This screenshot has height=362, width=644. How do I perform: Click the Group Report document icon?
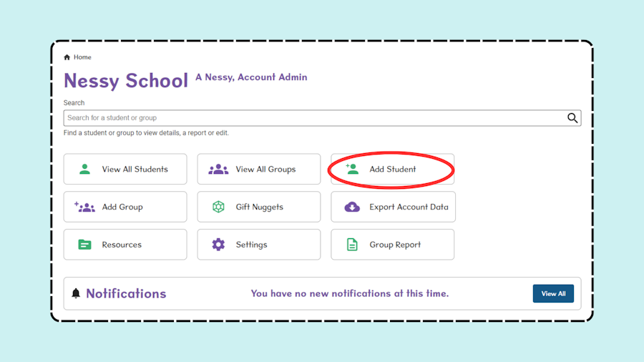coord(352,245)
